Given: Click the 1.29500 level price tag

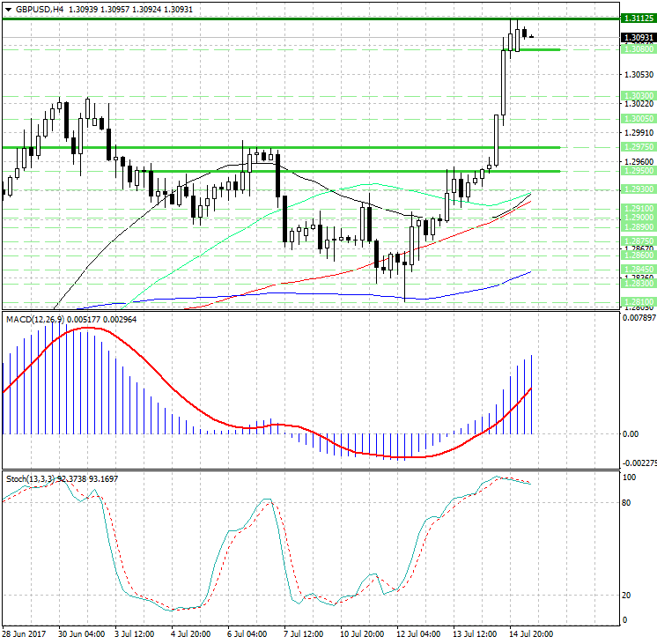Looking at the screenshot, I should [637, 171].
